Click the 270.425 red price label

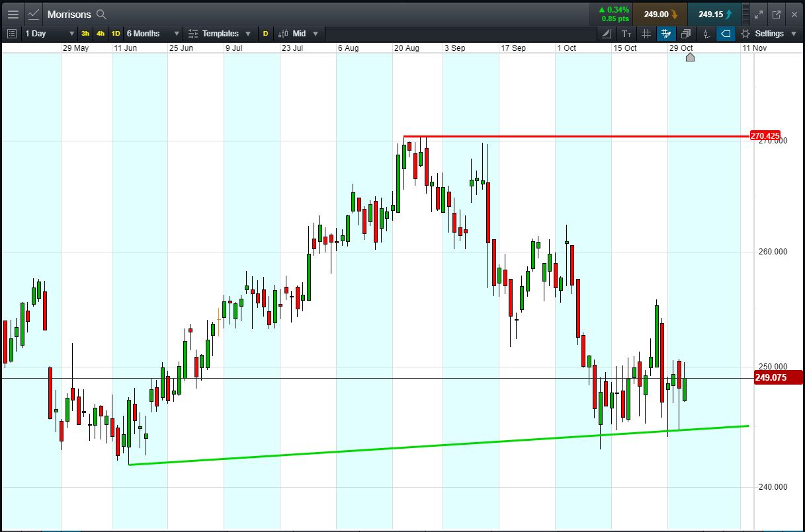(765, 136)
